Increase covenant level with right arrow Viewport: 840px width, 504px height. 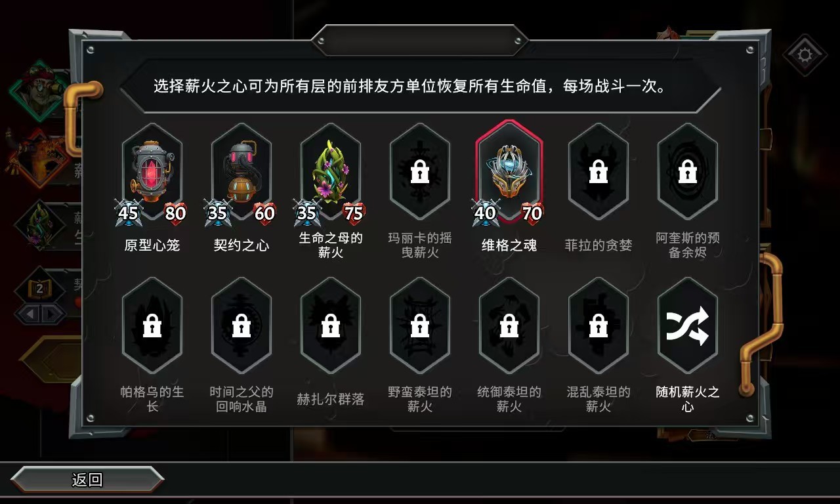(x=52, y=314)
